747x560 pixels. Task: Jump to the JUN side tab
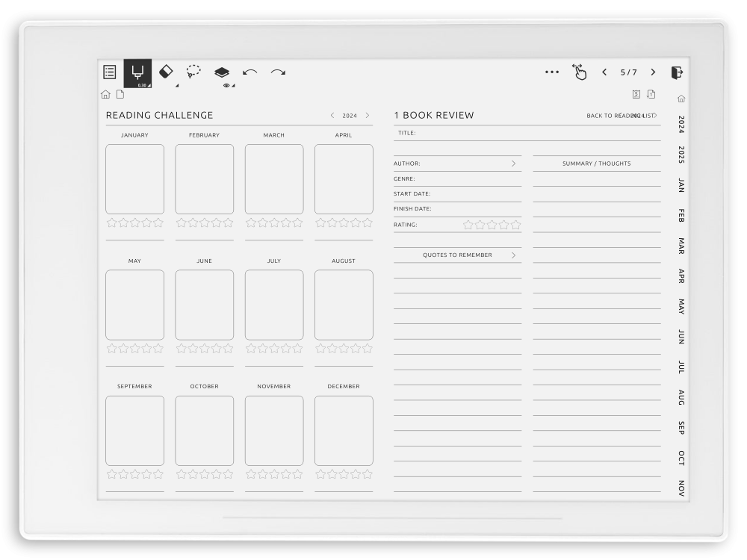[681, 337]
